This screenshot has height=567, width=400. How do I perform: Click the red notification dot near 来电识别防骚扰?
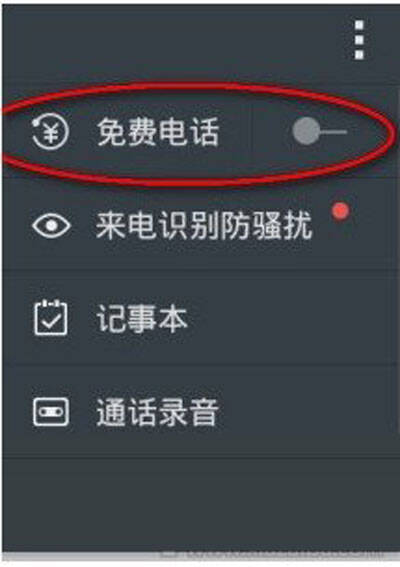(340, 212)
